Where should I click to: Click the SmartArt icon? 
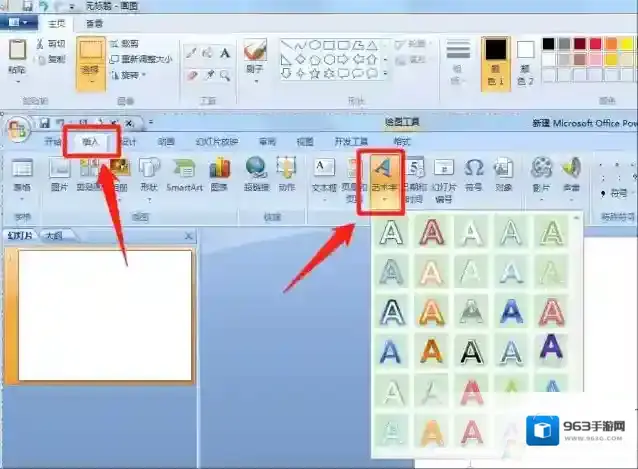click(184, 168)
